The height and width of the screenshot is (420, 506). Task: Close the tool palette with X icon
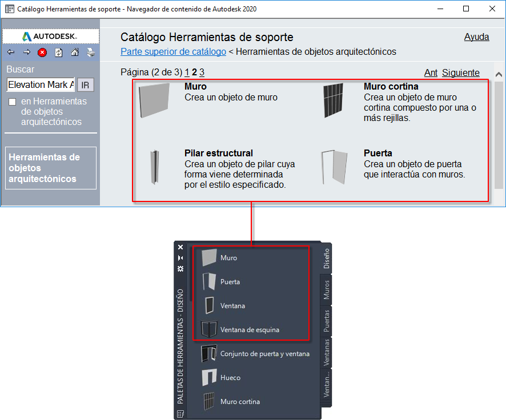pos(180,247)
